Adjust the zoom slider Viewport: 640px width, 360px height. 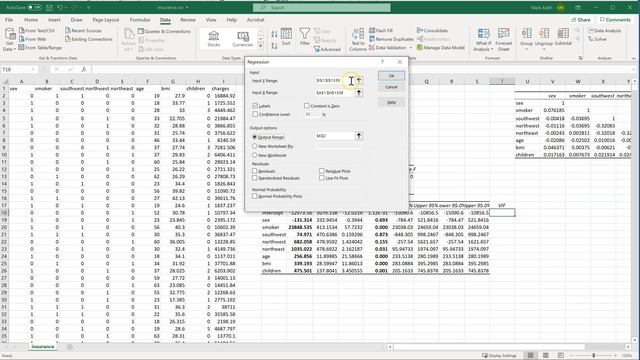click(x=594, y=356)
